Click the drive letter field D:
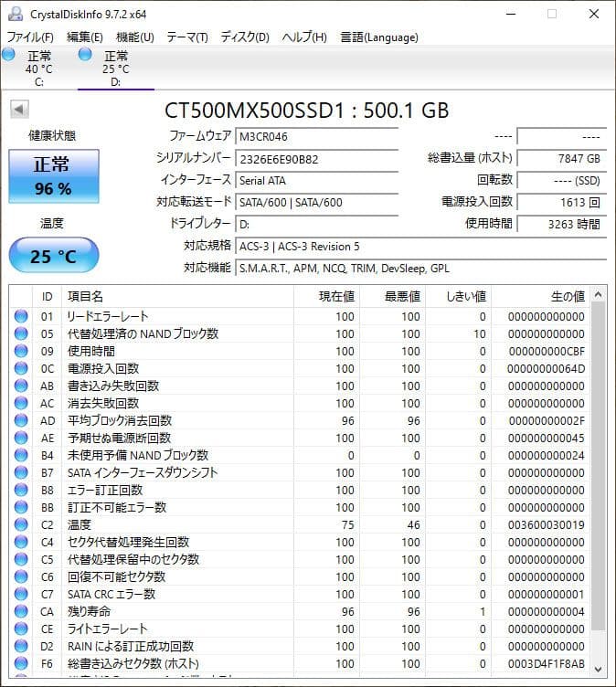Screen dimensions: 616x687 point(316,225)
